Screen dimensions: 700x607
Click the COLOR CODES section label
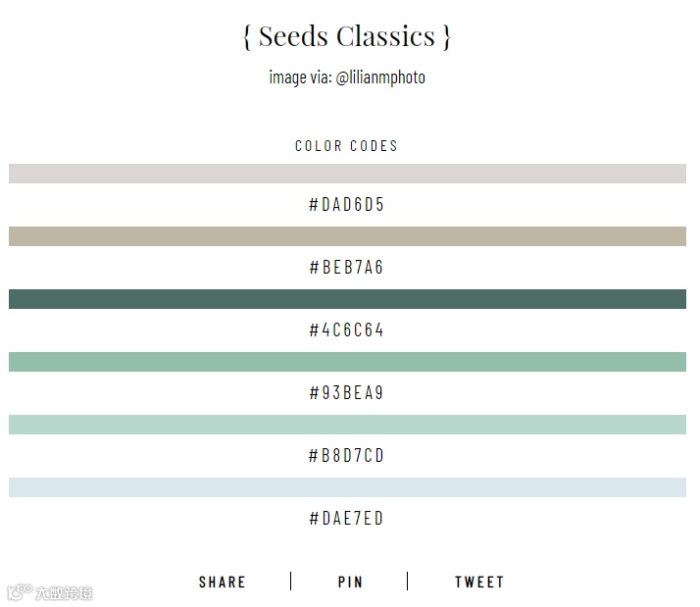point(346,145)
